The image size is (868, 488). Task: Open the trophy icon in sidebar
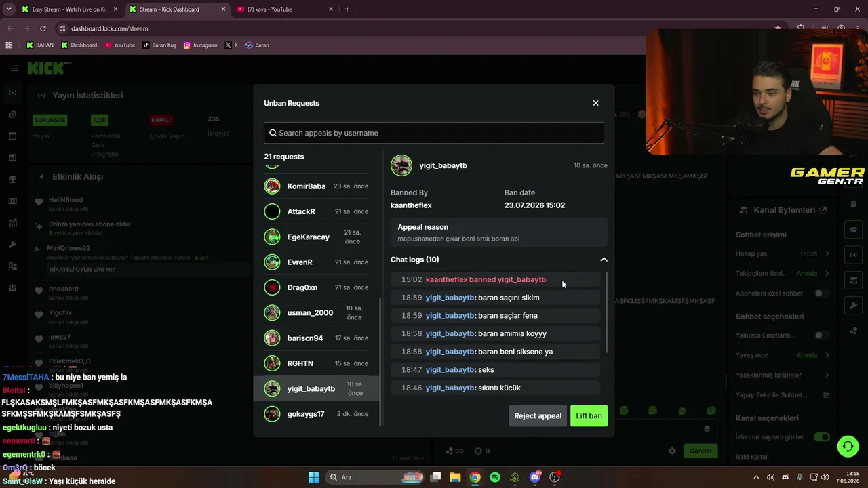point(12,180)
